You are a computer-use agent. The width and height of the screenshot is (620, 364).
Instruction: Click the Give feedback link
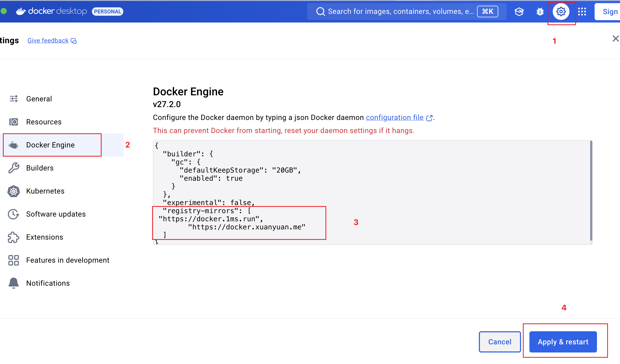[48, 41]
